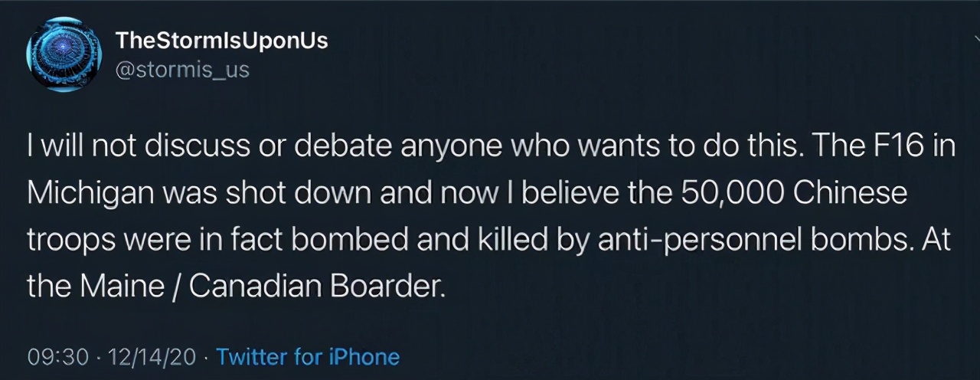The height and width of the screenshot is (380, 980).
Task: Open the Twitter for iPhone source link
Action: point(308,356)
